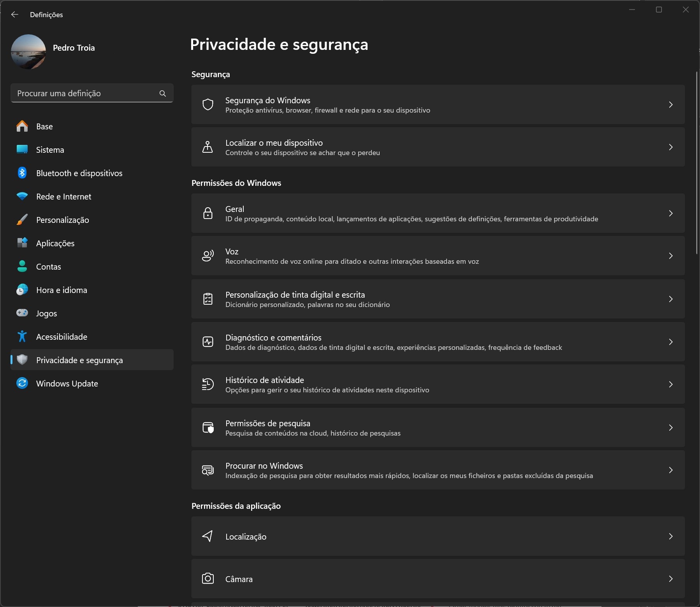The image size is (700, 607).
Task: Click the camera icon beside Câmara
Action: (x=208, y=579)
